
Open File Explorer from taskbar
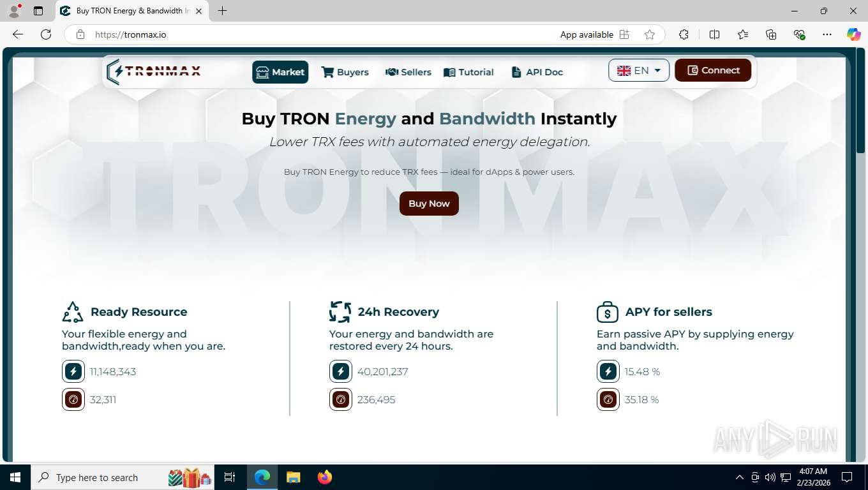[x=293, y=477]
